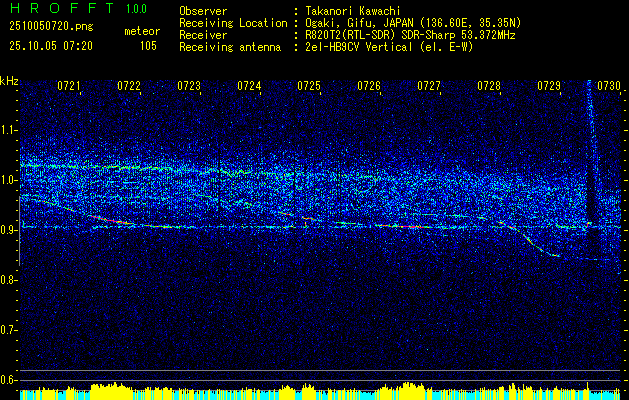Click the Receiver label
The height and width of the screenshot is (400, 629).
click(x=203, y=35)
